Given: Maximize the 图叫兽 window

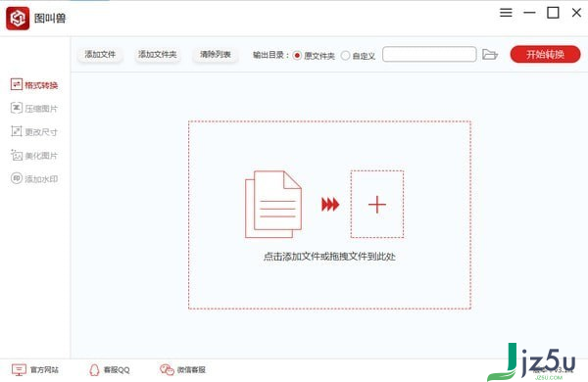Looking at the screenshot, I should coord(553,13).
